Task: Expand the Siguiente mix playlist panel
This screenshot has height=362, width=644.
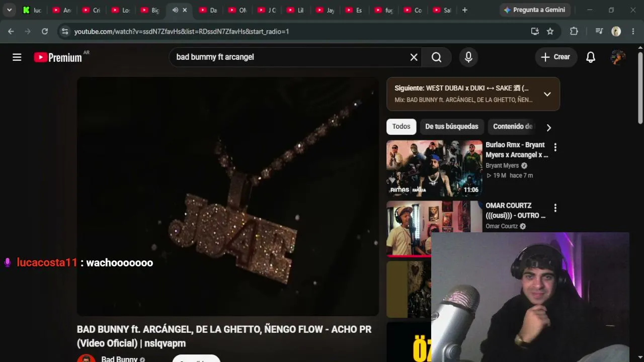Action: (547, 94)
